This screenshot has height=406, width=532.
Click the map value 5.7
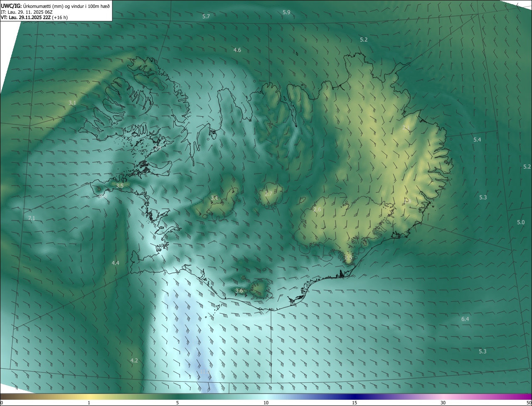point(206,16)
